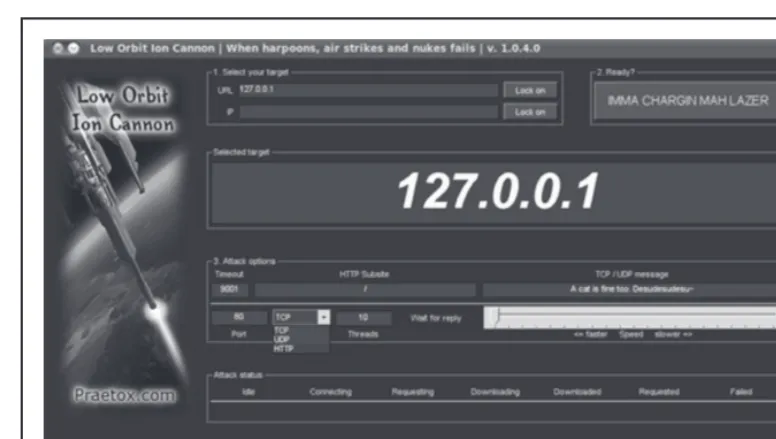Open the attack method dropdown arrow
Image resolution: width=776 pixels, height=439 pixels.
coord(324,317)
